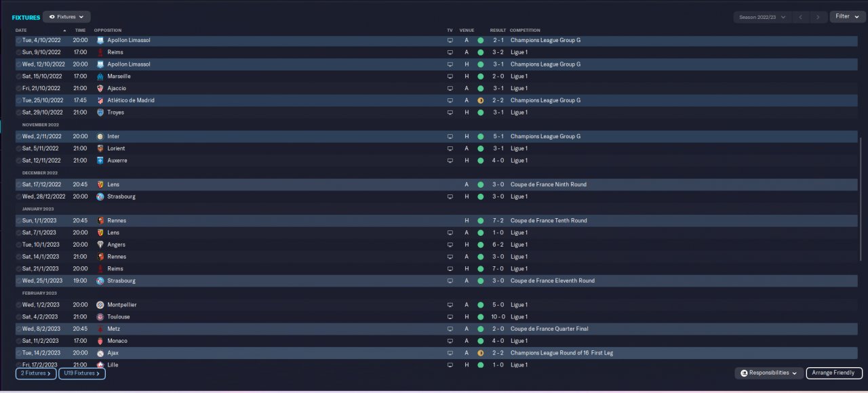Click the Ajaccio club badge
868x393 pixels.
click(x=100, y=88)
